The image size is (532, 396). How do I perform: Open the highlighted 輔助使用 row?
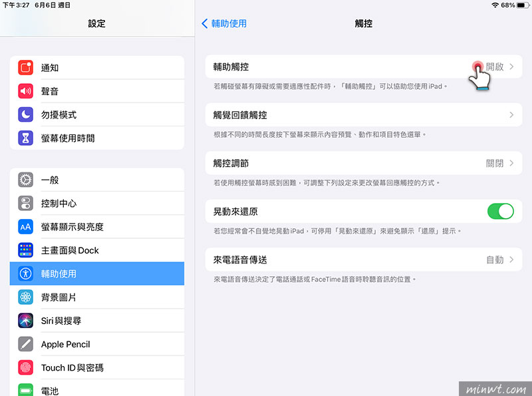[x=97, y=274]
